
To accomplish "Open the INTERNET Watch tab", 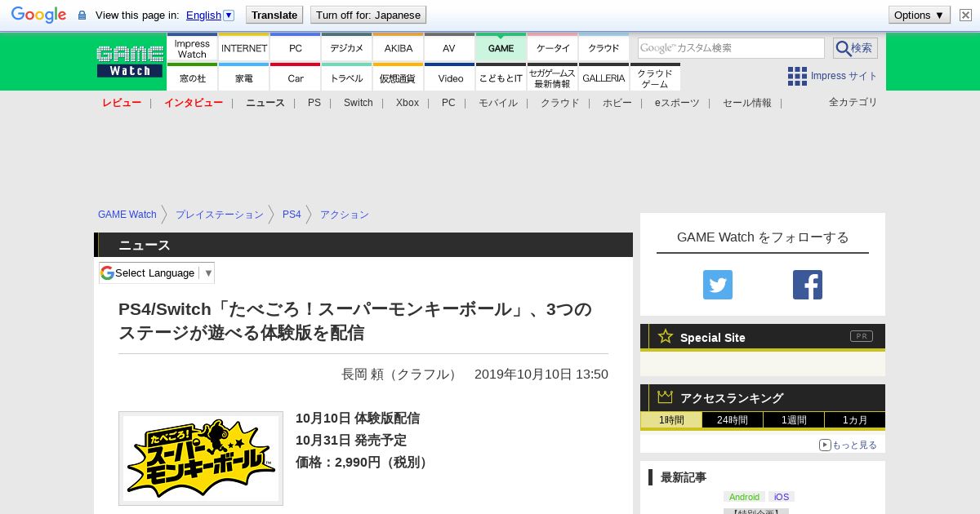I will (x=244, y=48).
